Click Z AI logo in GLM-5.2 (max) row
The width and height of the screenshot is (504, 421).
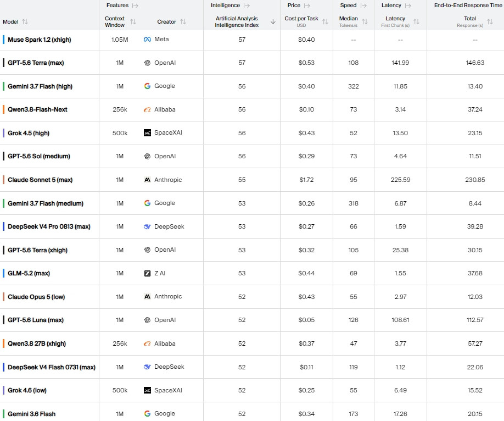(x=147, y=273)
